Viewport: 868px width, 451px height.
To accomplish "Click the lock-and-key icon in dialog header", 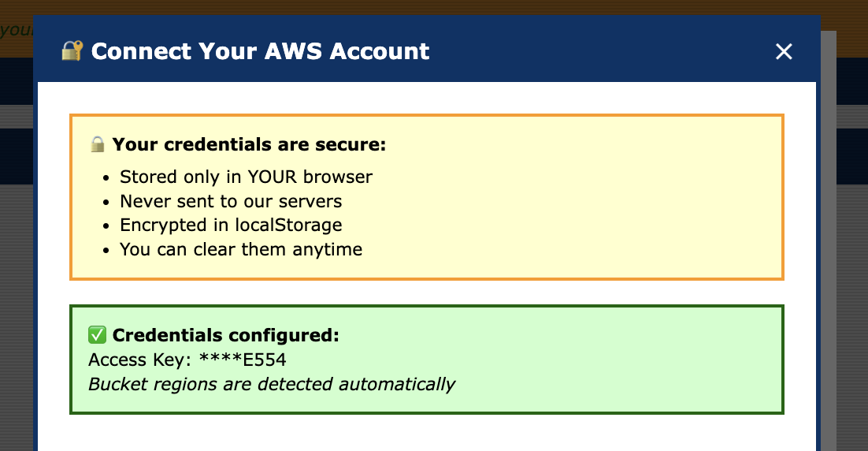I will 72,52.
